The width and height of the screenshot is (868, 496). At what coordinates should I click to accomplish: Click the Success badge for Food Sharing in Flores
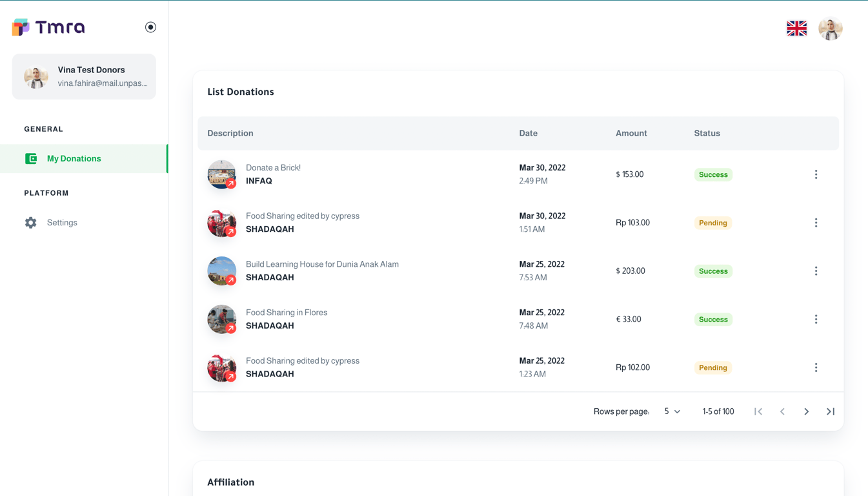point(713,319)
